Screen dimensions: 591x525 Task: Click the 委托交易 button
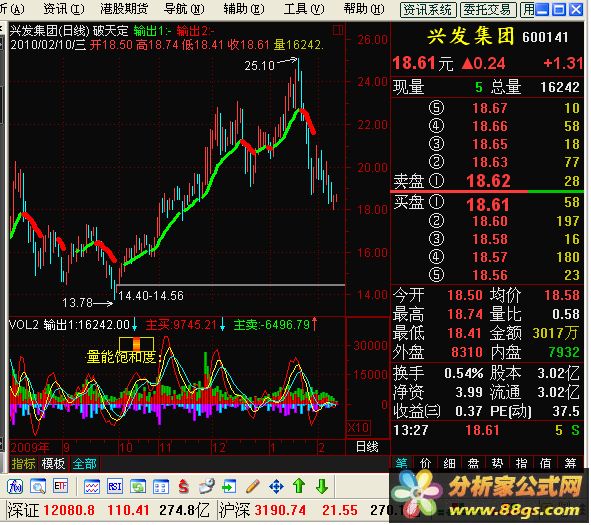[488, 10]
